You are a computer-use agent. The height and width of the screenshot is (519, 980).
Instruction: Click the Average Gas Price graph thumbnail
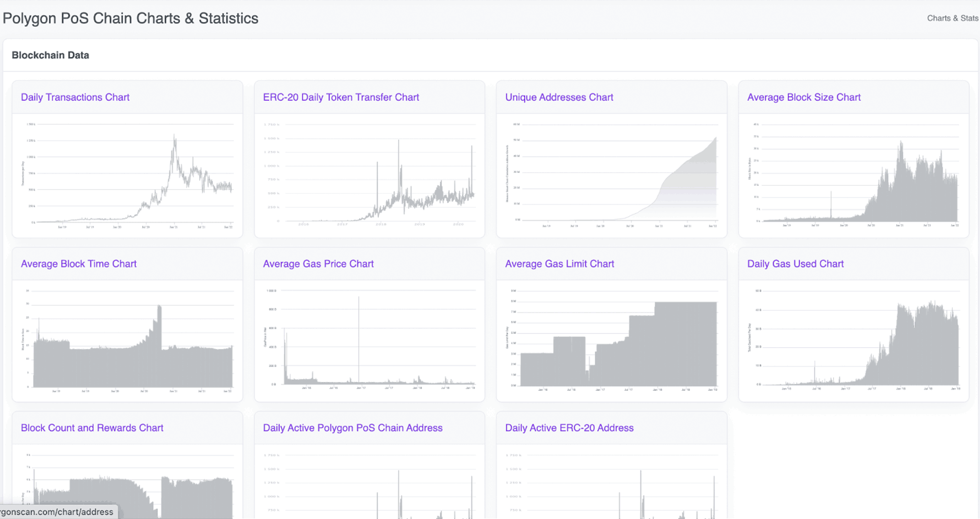click(369, 340)
